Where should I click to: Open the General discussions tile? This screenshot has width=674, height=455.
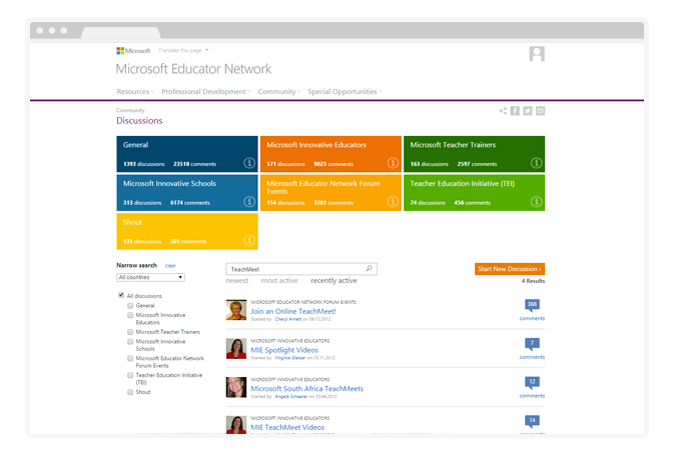coord(187,154)
